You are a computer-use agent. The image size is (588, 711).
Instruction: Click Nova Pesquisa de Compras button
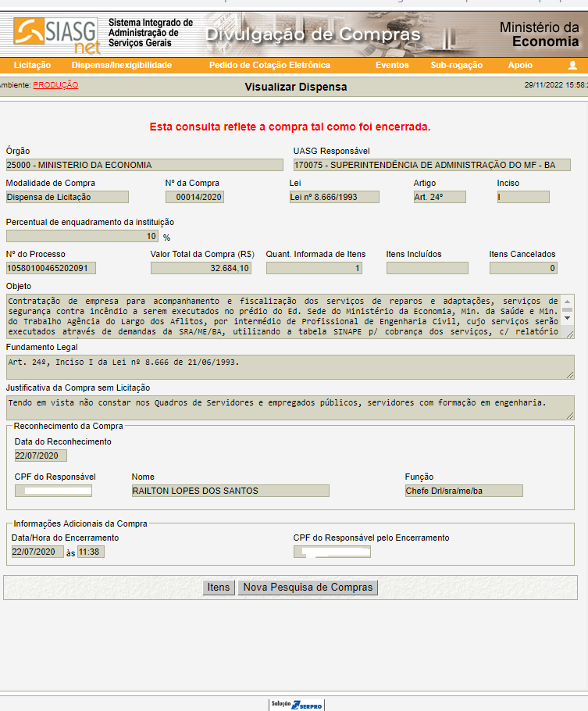tap(308, 588)
